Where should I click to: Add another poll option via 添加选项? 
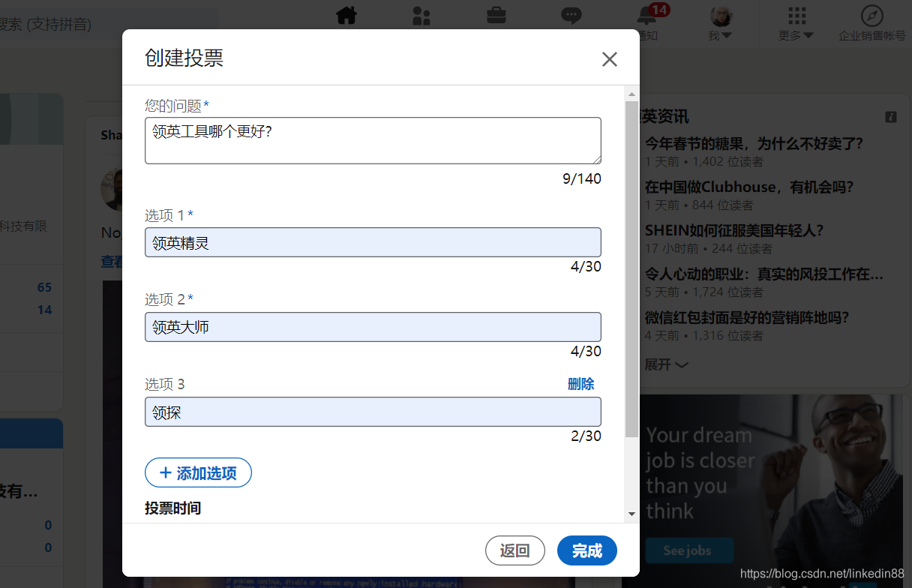point(198,472)
